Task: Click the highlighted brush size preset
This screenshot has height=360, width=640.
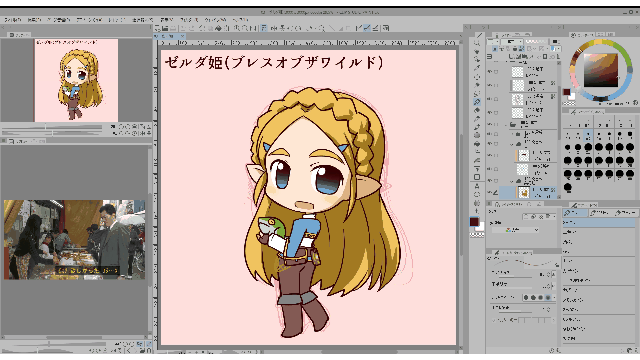Action: (x=588, y=135)
